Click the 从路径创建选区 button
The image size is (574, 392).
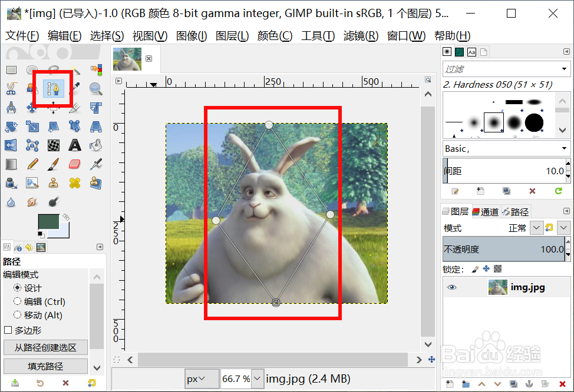(45, 347)
